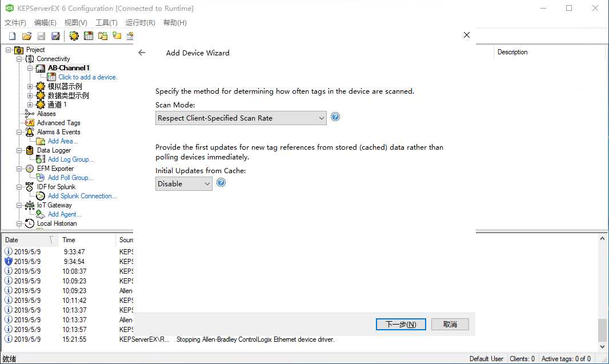Click the Save As disk icon
Viewport: 609px width, 364px height.
(x=55, y=36)
